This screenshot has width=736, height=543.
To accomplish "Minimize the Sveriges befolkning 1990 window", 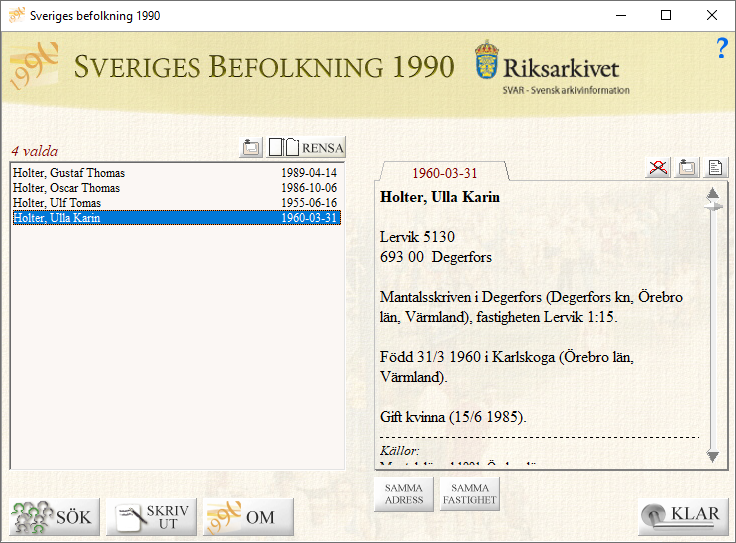I will pos(621,15).
